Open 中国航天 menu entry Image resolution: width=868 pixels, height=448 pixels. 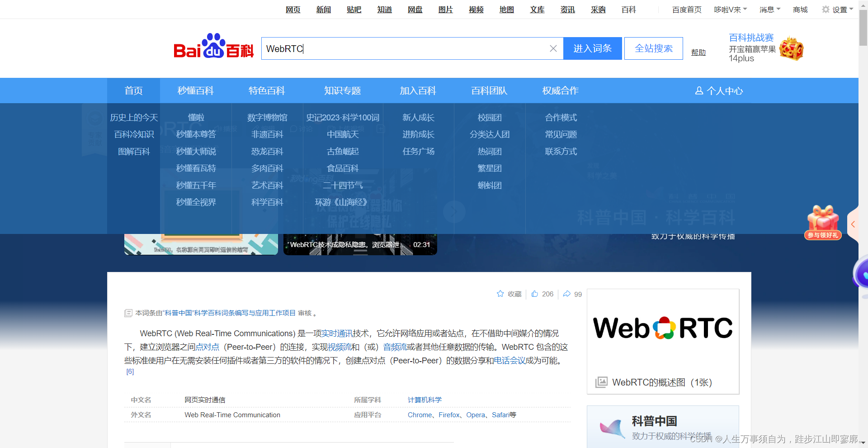(343, 134)
